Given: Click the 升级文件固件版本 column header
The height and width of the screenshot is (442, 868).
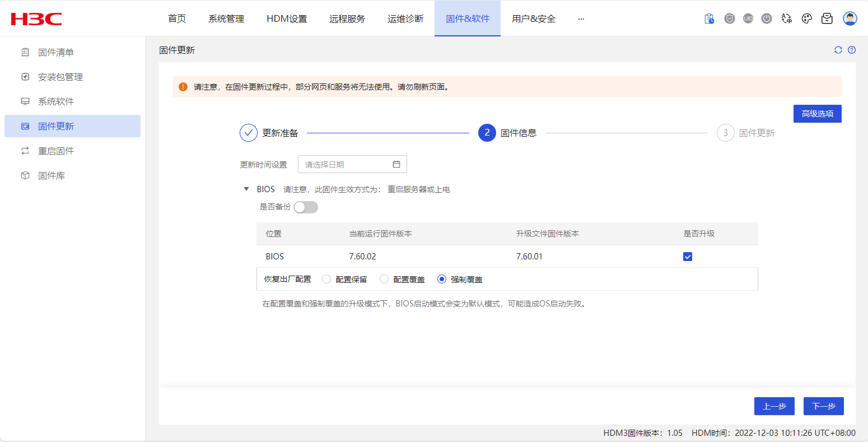Looking at the screenshot, I should pos(548,234).
